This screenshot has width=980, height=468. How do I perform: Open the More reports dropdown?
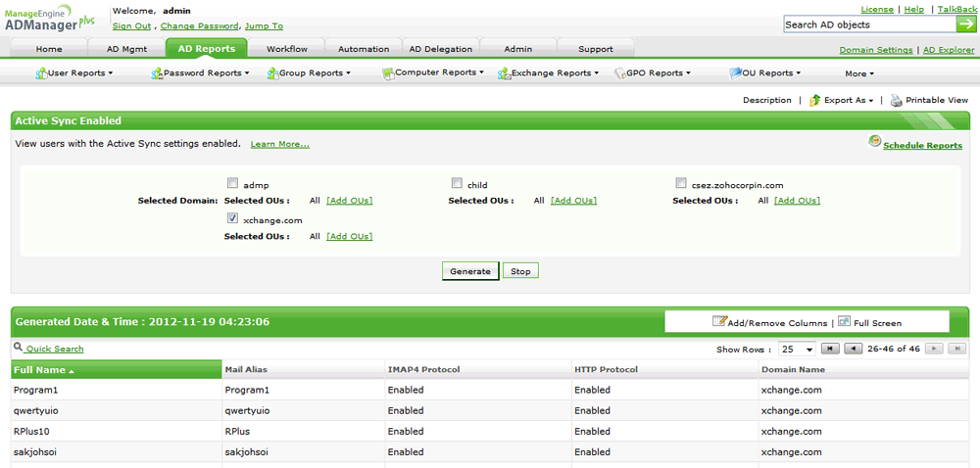click(x=859, y=74)
